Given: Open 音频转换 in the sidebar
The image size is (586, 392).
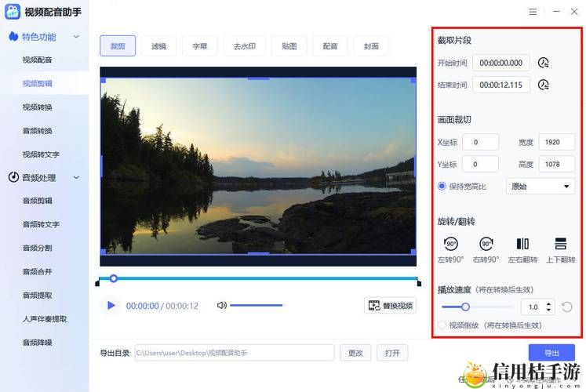Looking at the screenshot, I should pos(38,131).
